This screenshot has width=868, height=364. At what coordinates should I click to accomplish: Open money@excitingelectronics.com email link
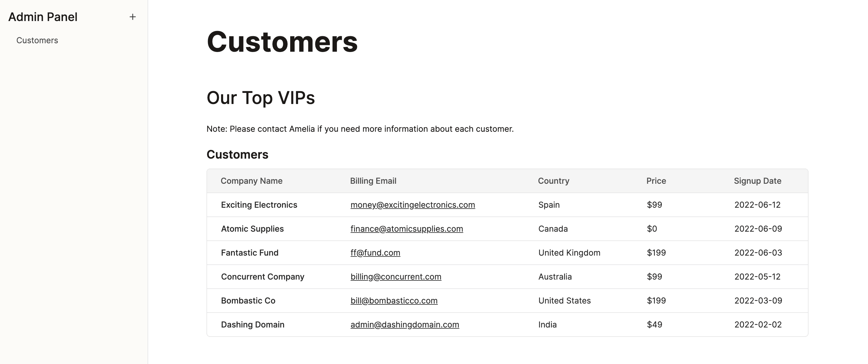pyautogui.click(x=412, y=205)
